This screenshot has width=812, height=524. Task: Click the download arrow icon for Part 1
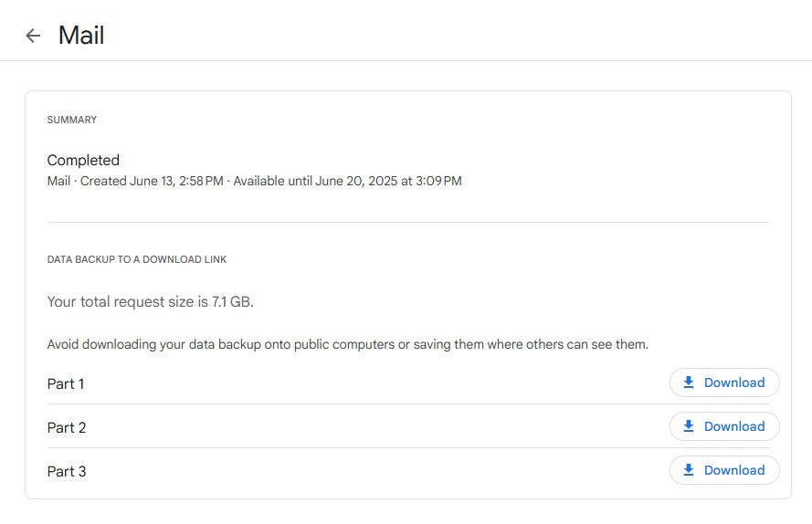[x=688, y=383]
